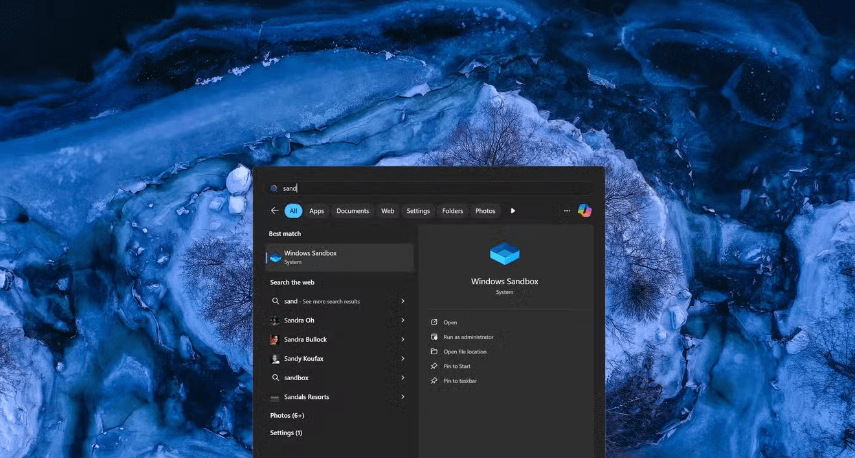Switch to the Settings filter tab
Image resolution: width=855 pixels, height=458 pixels.
pyautogui.click(x=418, y=211)
